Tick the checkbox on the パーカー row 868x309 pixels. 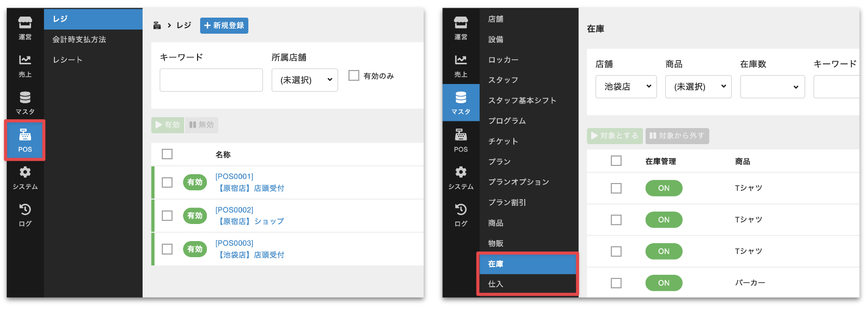point(616,283)
